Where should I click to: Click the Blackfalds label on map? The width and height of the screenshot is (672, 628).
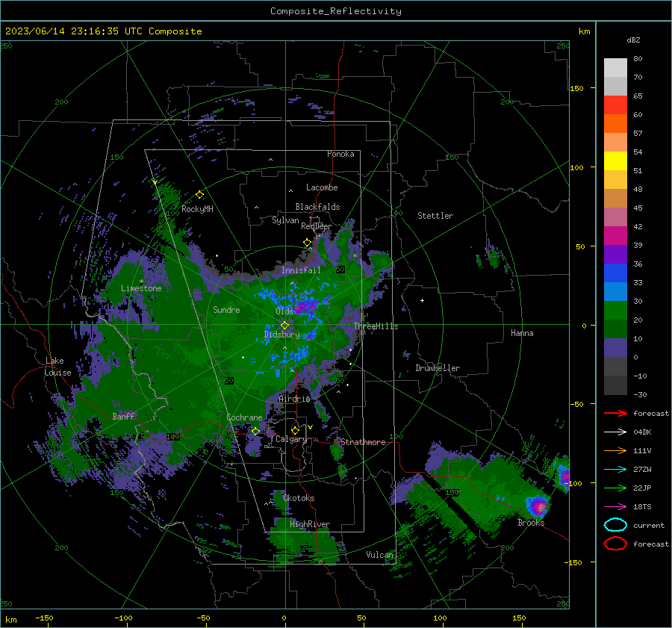coord(317,207)
